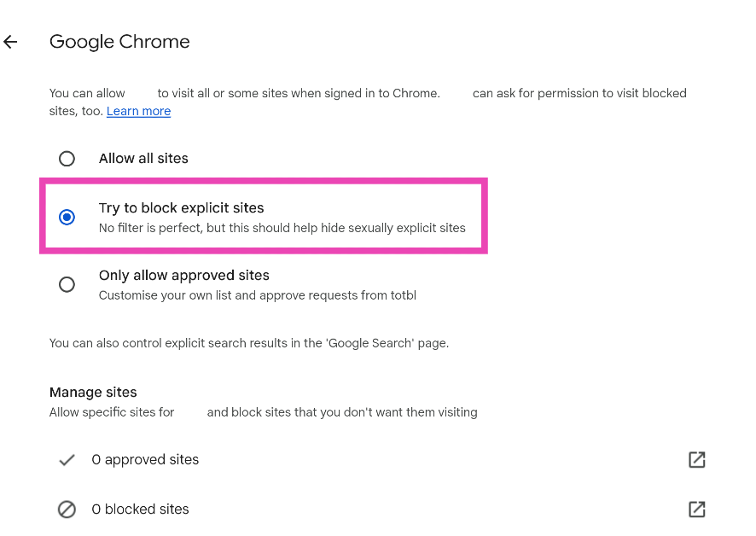This screenshot has height=536, width=756.
Task: Click the '0 blocked sites' row label
Action: pyautogui.click(x=140, y=509)
